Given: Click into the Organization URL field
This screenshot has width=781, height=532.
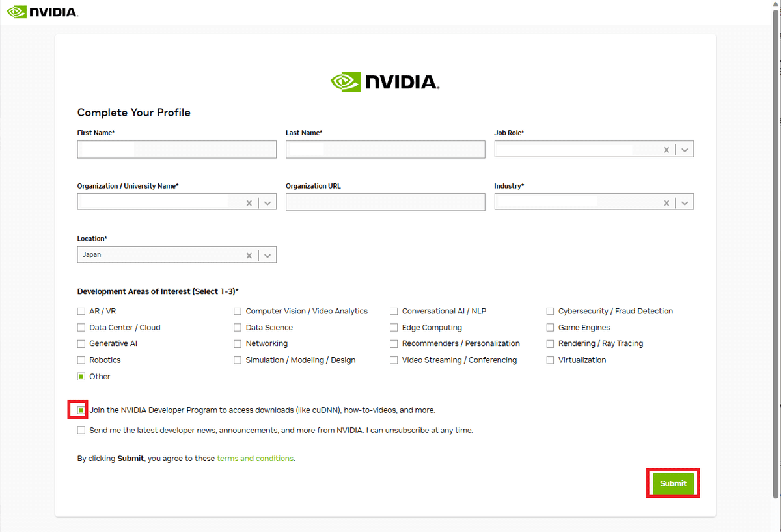Looking at the screenshot, I should click(x=385, y=202).
